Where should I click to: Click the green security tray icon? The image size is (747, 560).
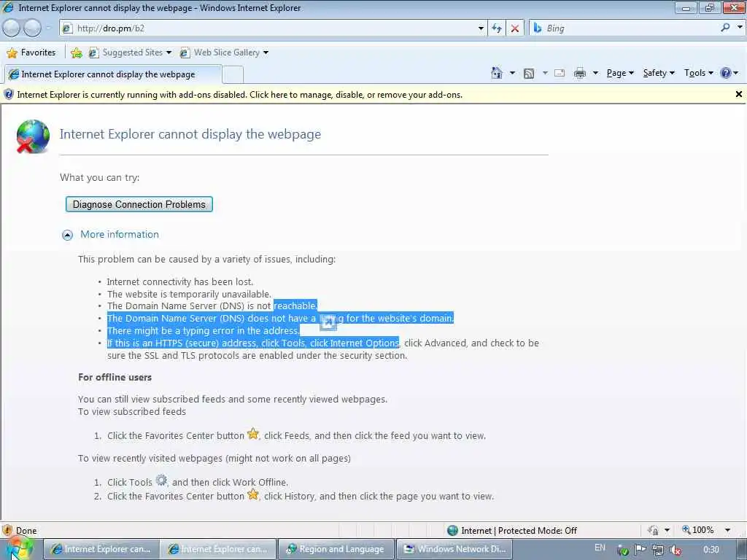(x=623, y=551)
